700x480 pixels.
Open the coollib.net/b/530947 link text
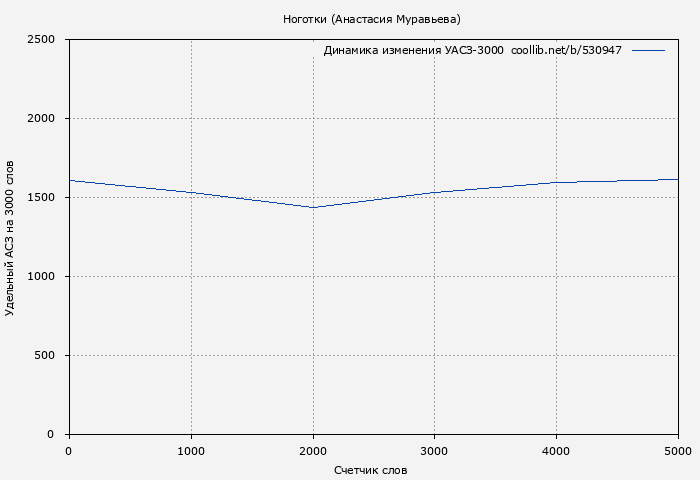[x=566, y=50]
